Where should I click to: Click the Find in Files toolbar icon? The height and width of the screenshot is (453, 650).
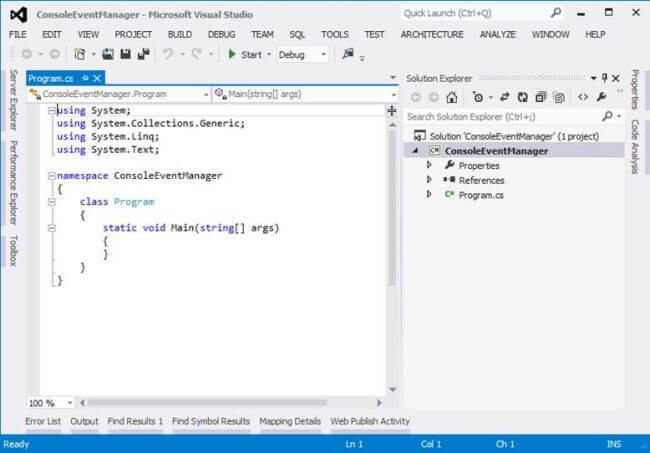pos(347,54)
